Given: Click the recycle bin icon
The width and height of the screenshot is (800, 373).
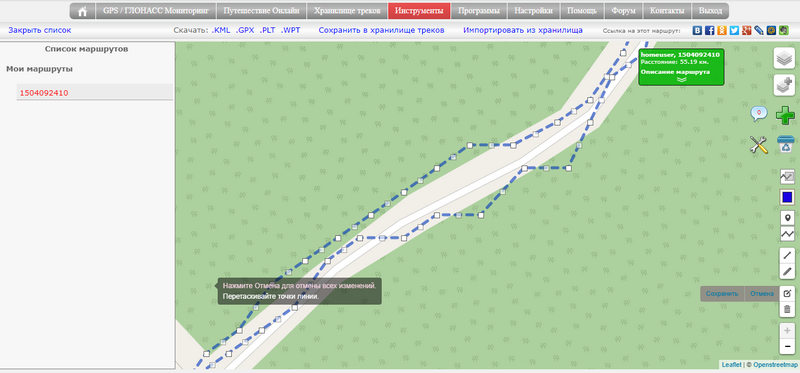Looking at the screenshot, I should coord(785,144).
